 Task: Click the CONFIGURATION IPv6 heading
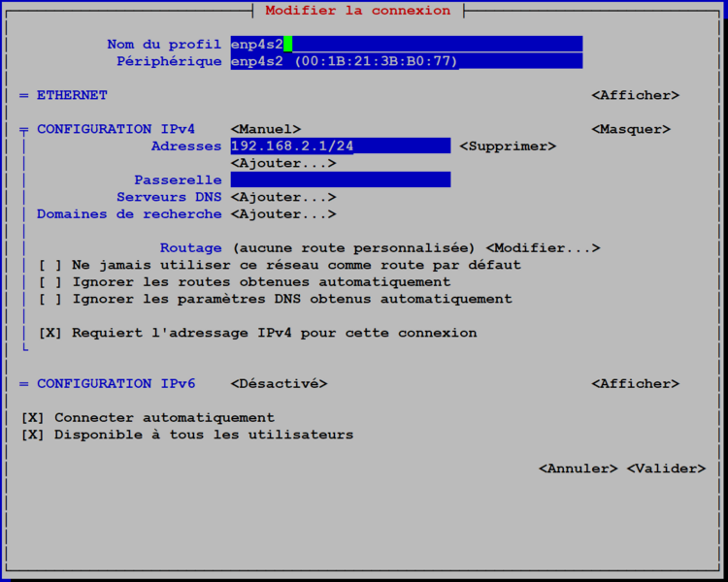[x=116, y=384]
